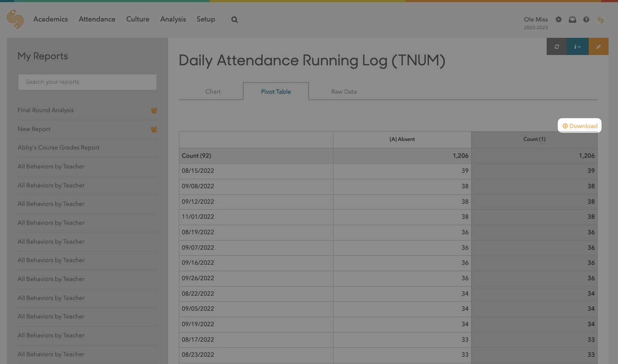Open the Academics menu
618x364 pixels.
pos(50,19)
